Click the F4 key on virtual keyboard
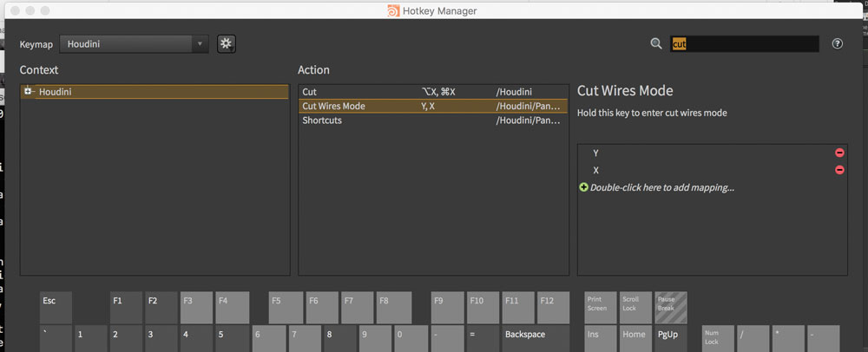 point(232,308)
